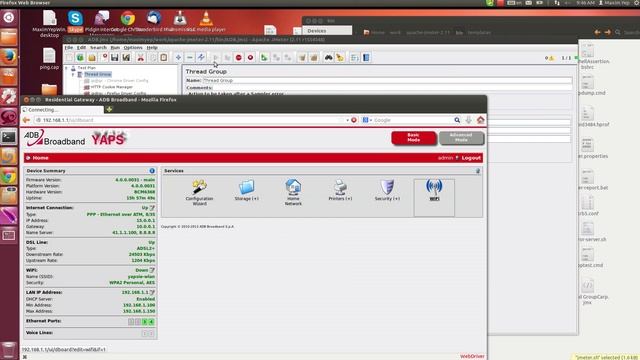This screenshot has height=360, width=640.
Task: Click the Logout link
Action: [471, 158]
